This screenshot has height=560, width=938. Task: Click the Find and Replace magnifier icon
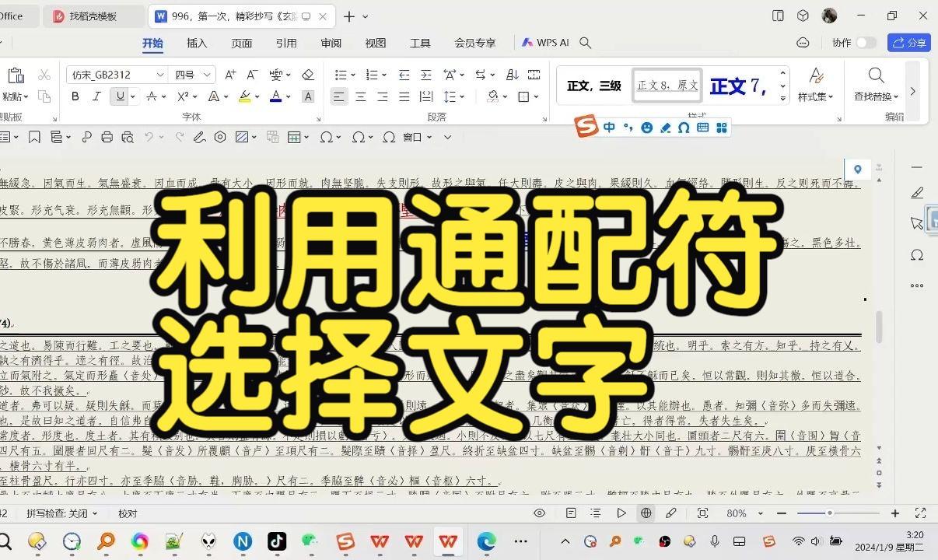coord(876,75)
